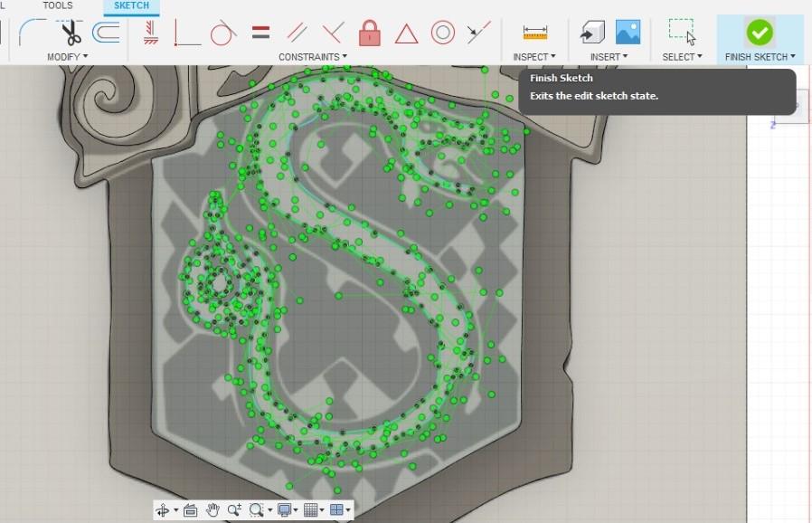Click the Insert Derive box icon

coord(592,33)
